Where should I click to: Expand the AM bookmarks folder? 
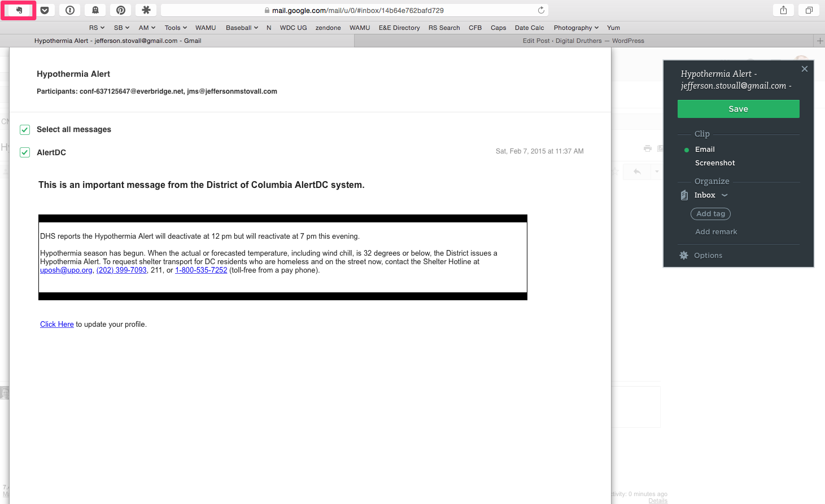click(147, 28)
